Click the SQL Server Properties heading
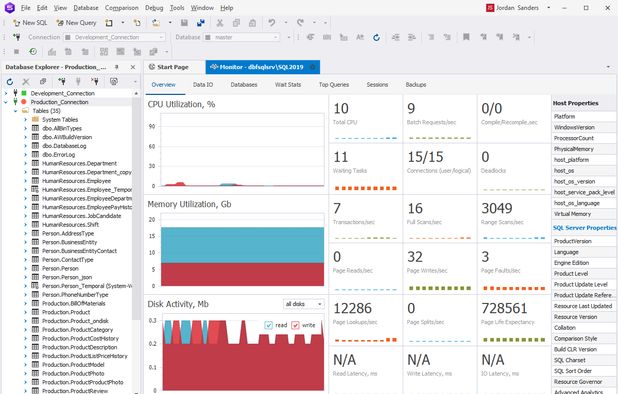The height and width of the screenshot is (394, 618). pyautogui.click(x=584, y=228)
